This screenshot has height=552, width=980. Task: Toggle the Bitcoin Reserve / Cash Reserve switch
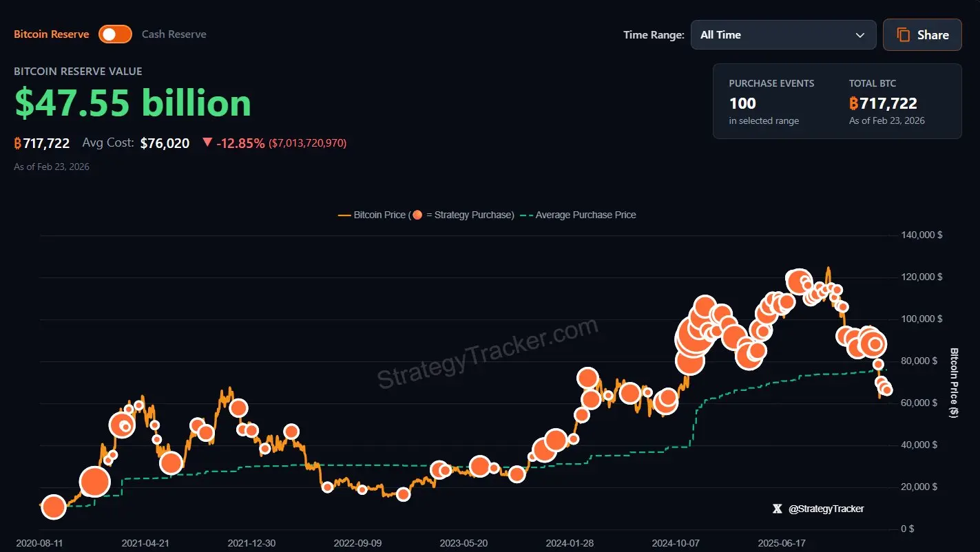pos(115,34)
